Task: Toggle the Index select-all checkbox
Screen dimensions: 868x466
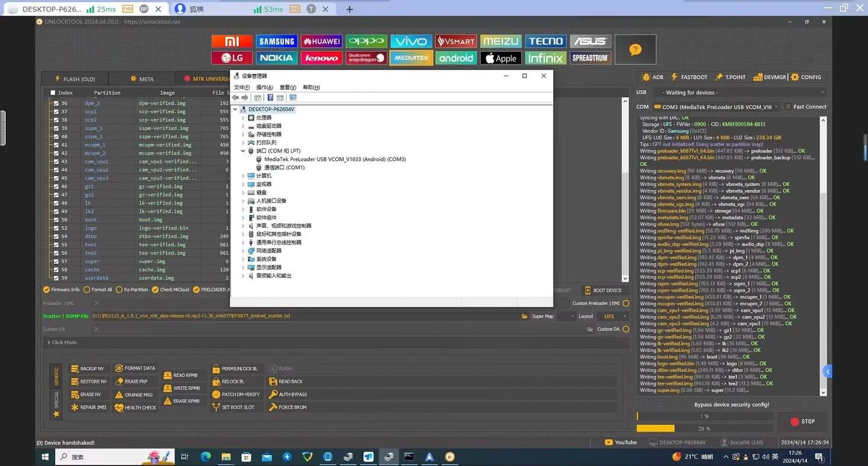Action: tap(53, 93)
